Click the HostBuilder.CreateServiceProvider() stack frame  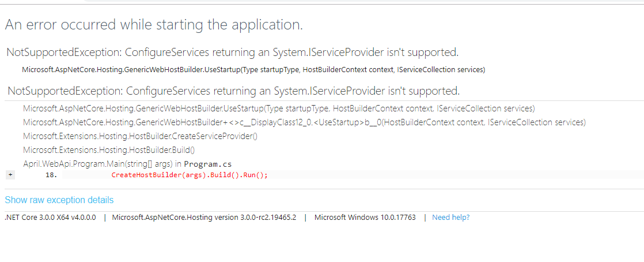coord(140,136)
